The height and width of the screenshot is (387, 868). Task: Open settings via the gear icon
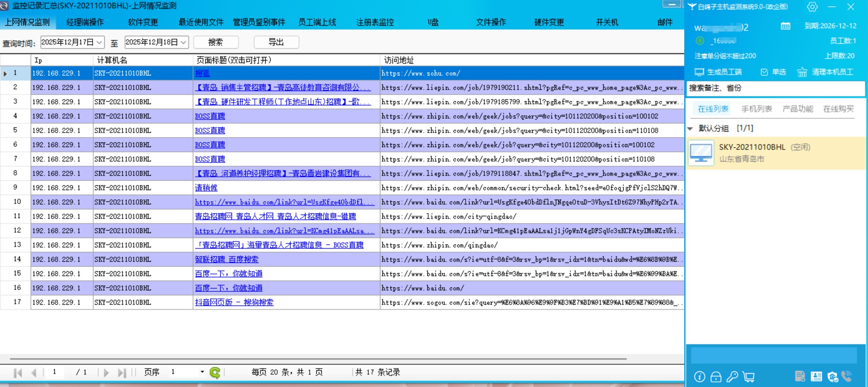tap(812, 7)
